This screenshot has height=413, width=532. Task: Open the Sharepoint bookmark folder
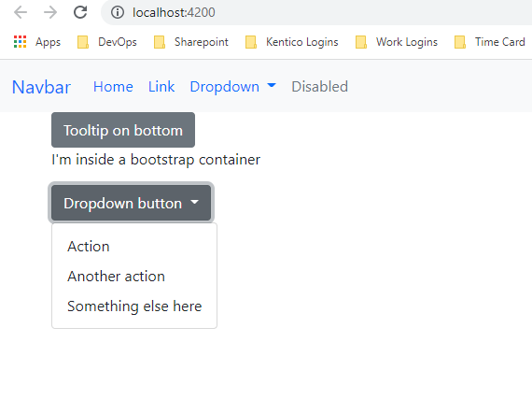190,42
